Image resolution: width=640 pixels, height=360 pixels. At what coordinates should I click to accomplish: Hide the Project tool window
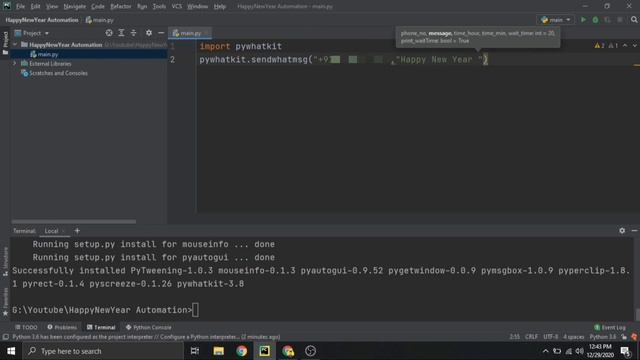(x=161, y=33)
